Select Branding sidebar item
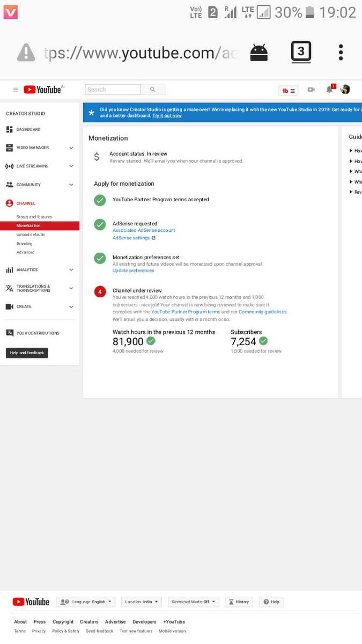The width and height of the screenshot is (362, 644). pyautogui.click(x=25, y=244)
